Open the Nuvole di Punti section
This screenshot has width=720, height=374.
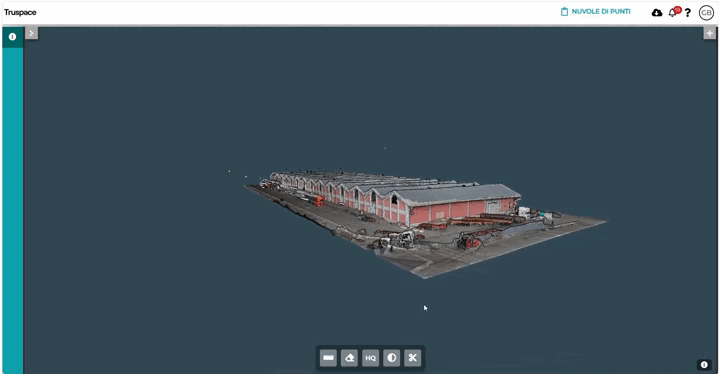(596, 11)
